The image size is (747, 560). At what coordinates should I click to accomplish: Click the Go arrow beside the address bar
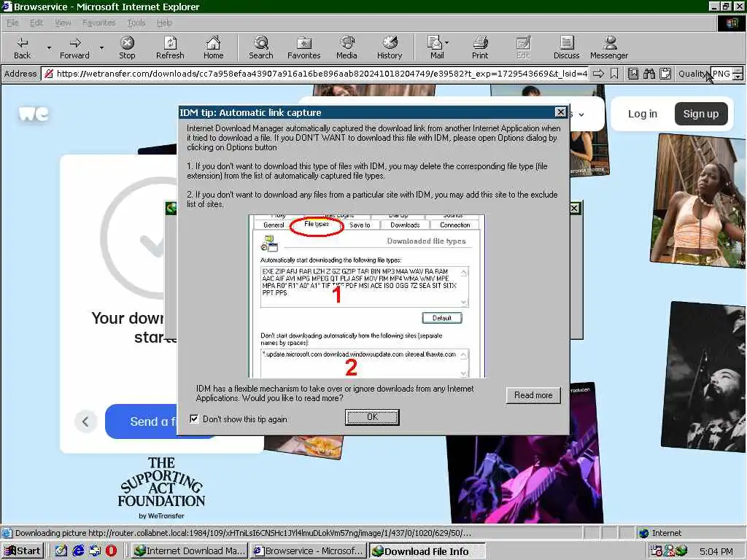[x=598, y=74]
